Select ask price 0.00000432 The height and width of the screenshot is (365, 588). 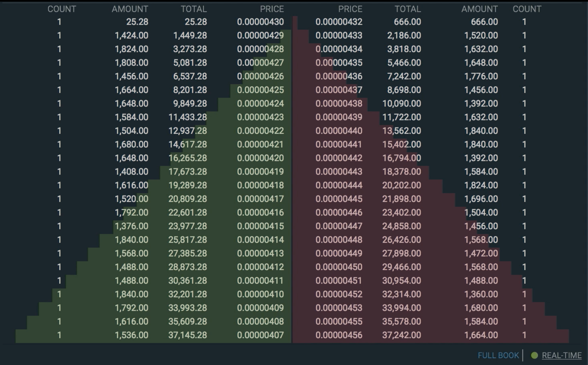click(339, 22)
